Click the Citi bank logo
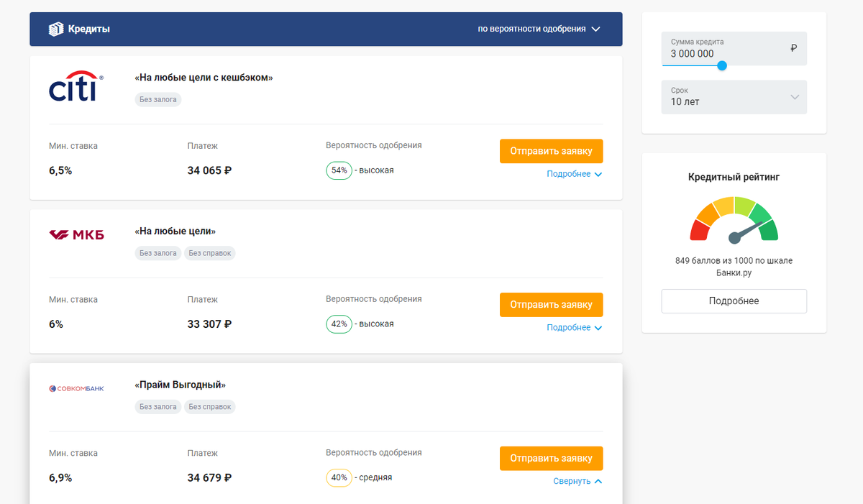 [76, 86]
